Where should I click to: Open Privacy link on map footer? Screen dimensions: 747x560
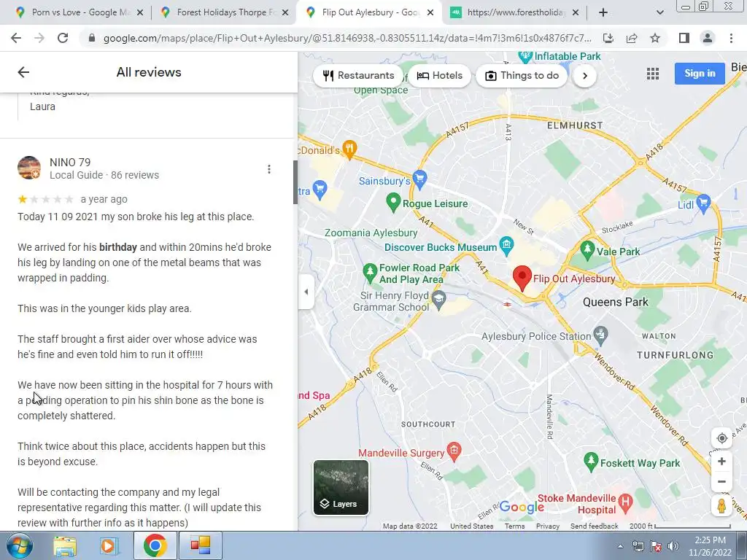[548, 526]
